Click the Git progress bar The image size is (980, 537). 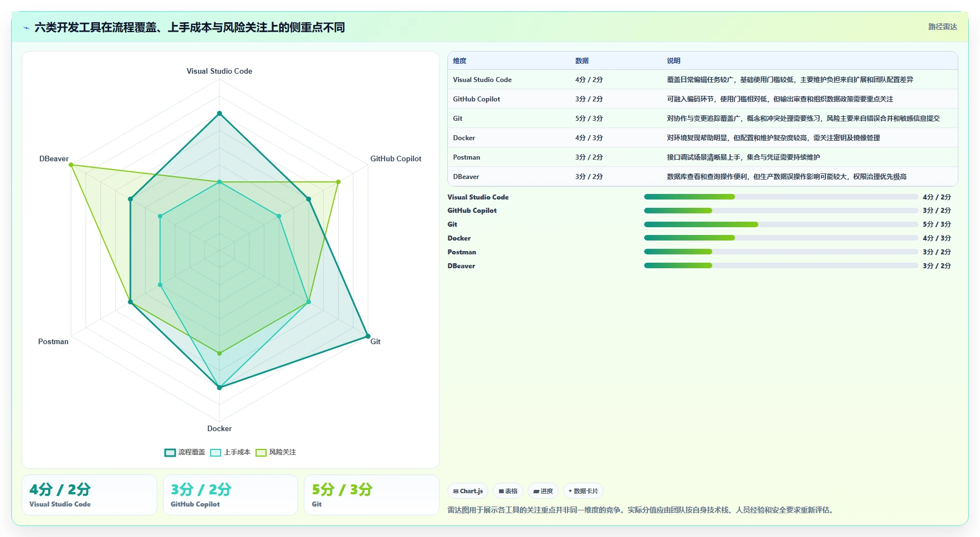click(x=781, y=224)
